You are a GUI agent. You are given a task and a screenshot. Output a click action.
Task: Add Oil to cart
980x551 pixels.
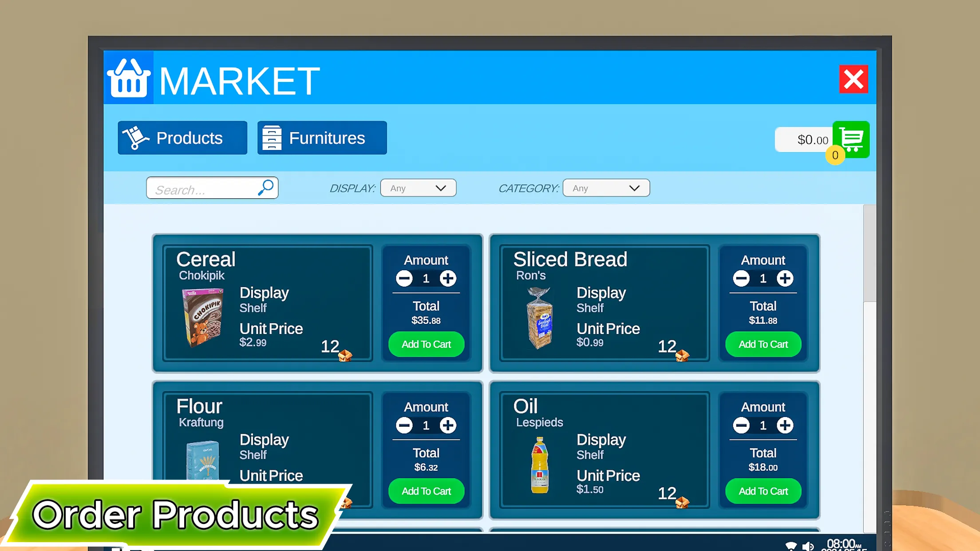click(x=763, y=491)
